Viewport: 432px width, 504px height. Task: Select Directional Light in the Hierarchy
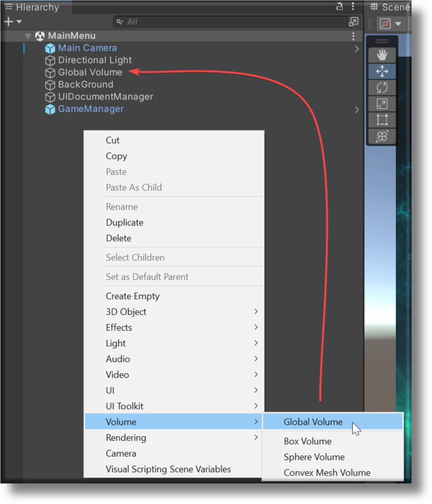94,60
